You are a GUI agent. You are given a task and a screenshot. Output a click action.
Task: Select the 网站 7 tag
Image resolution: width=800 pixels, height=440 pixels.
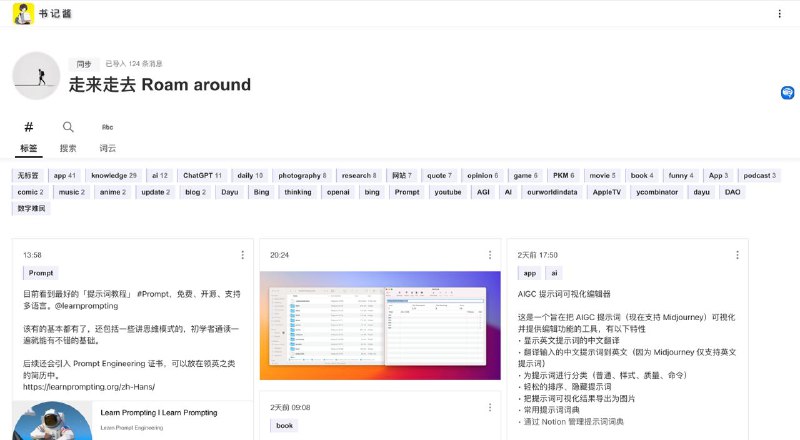[401, 176]
